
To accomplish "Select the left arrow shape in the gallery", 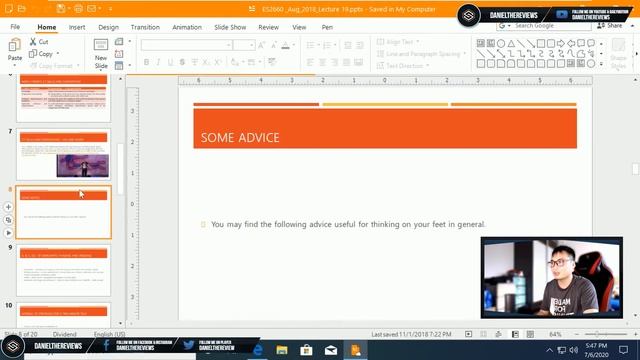I will 571,43.
